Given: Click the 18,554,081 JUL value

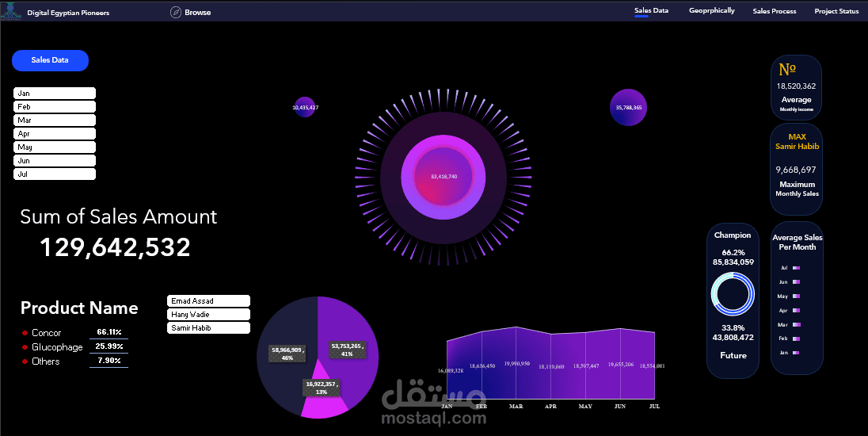Looking at the screenshot, I should point(652,366).
